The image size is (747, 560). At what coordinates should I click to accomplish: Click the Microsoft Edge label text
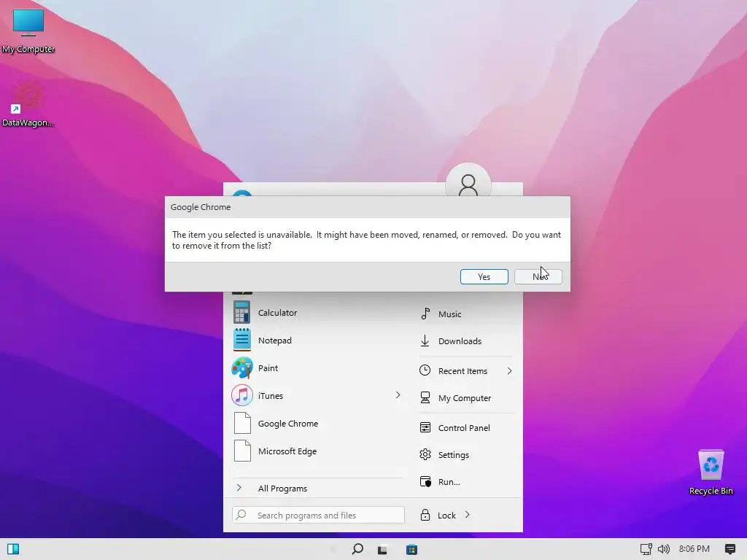click(x=287, y=451)
